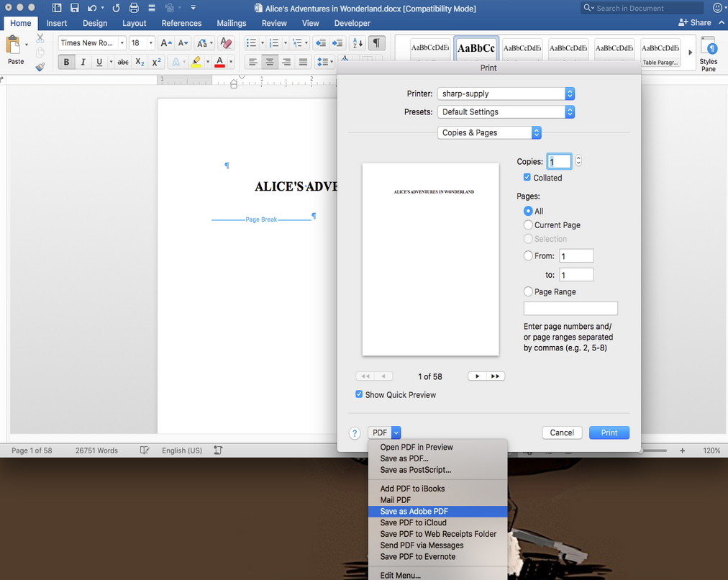Uncheck the Collated checkbox

pyautogui.click(x=527, y=178)
